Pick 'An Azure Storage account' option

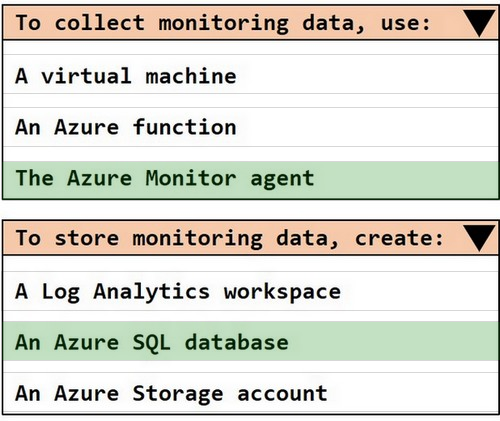[251, 393]
